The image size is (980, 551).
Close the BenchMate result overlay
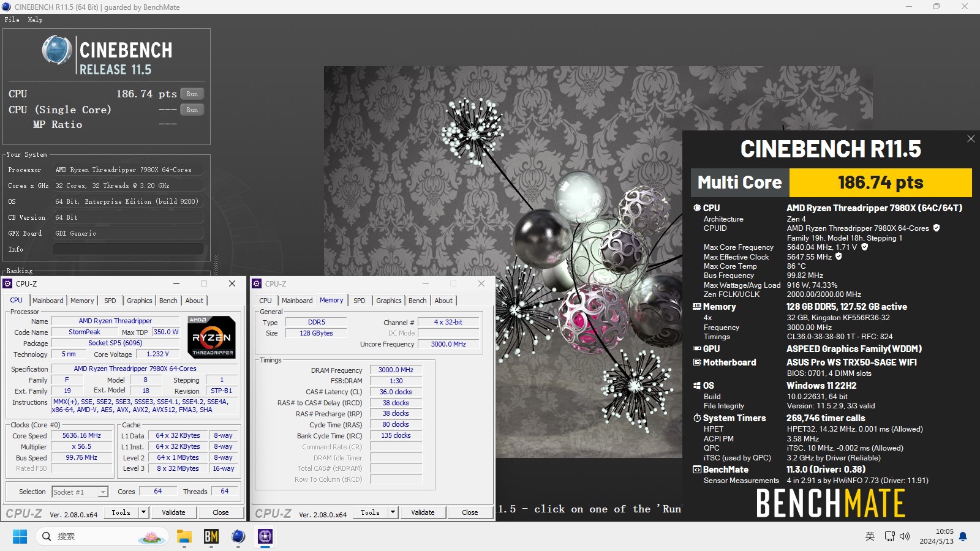971,139
